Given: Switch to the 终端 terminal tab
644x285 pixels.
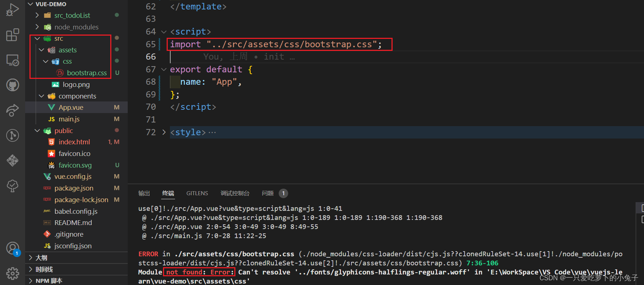Looking at the screenshot, I should [x=168, y=193].
